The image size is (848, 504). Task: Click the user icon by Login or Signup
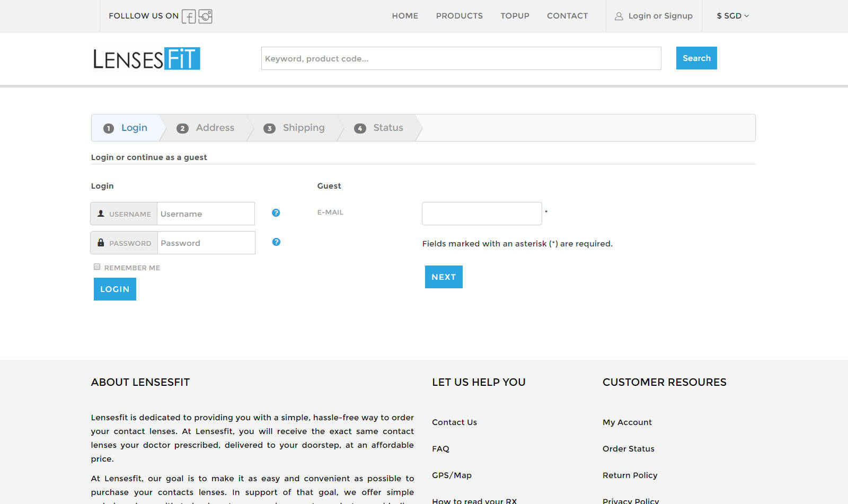619,16
